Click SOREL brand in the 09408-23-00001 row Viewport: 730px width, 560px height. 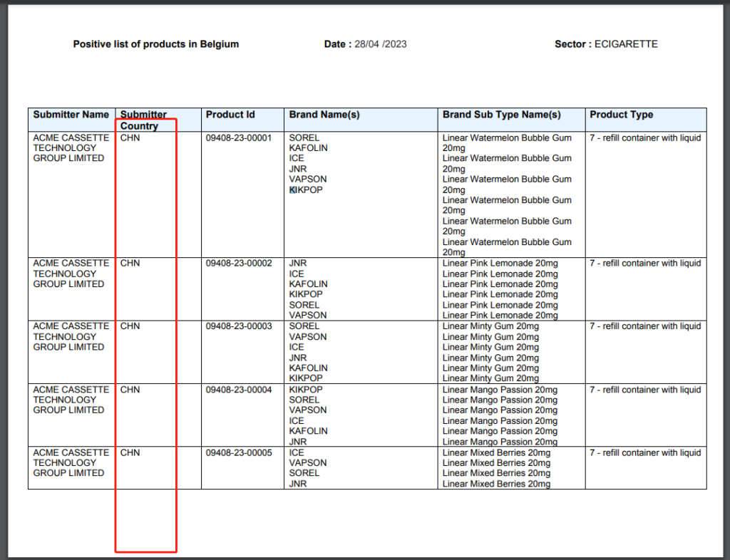[x=304, y=138]
